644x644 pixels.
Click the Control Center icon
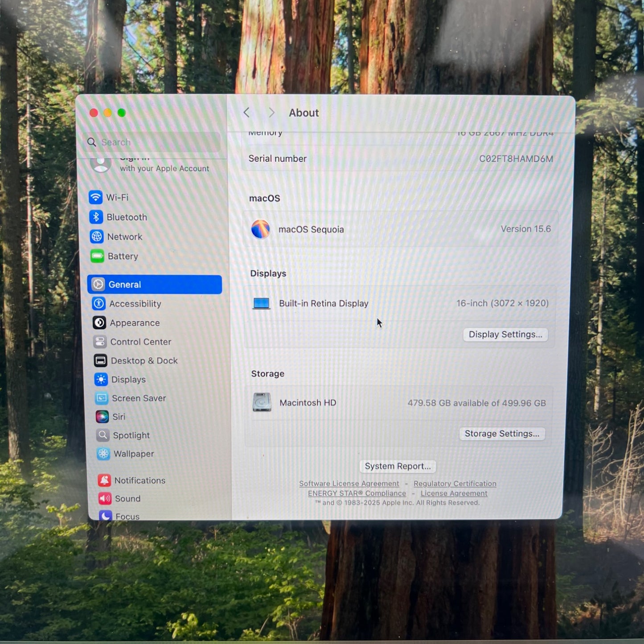coord(100,342)
